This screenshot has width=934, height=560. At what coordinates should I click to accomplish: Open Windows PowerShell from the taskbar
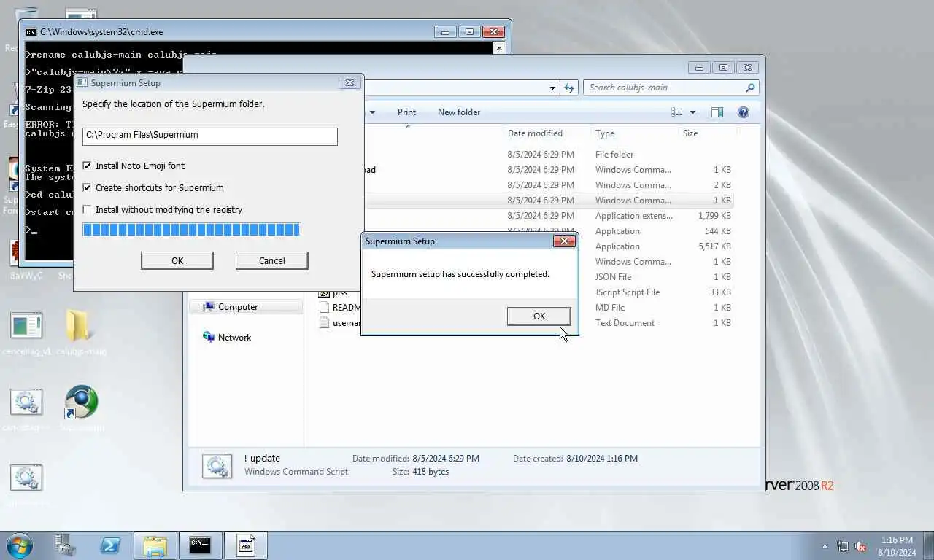click(x=110, y=545)
